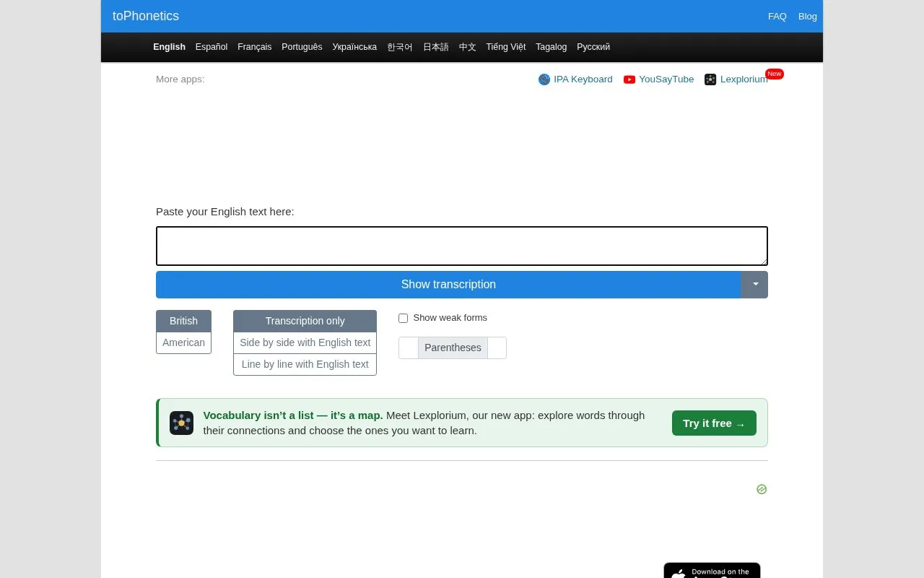This screenshot has height=578, width=924.
Task: Go to toPhonetics home logo
Action: pos(146,16)
